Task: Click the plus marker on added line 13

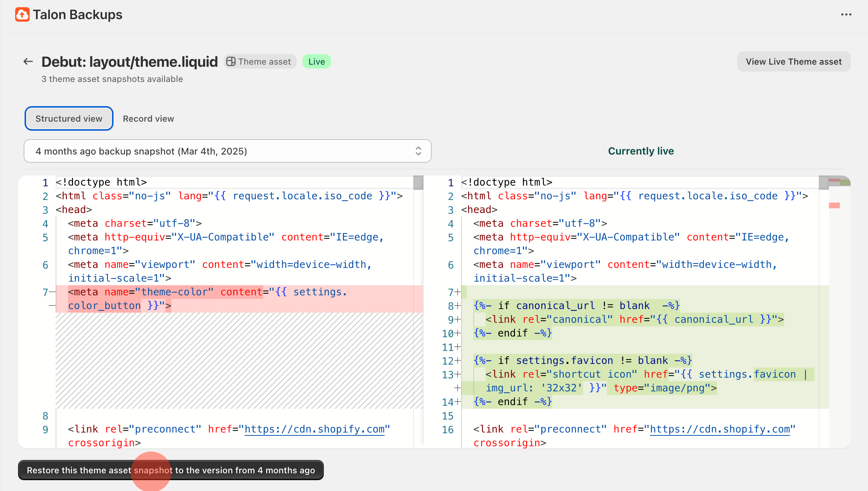Action: pos(458,374)
